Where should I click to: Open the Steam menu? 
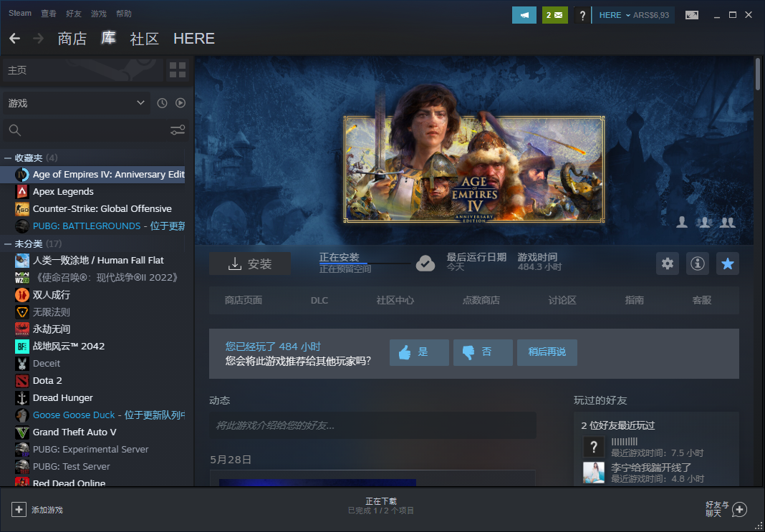pos(20,13)
